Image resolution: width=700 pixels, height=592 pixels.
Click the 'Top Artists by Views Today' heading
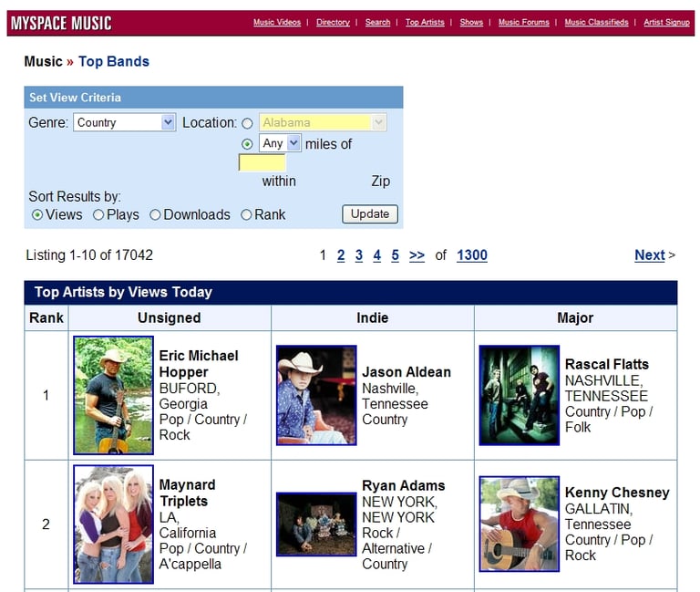[x=123, y=292]
